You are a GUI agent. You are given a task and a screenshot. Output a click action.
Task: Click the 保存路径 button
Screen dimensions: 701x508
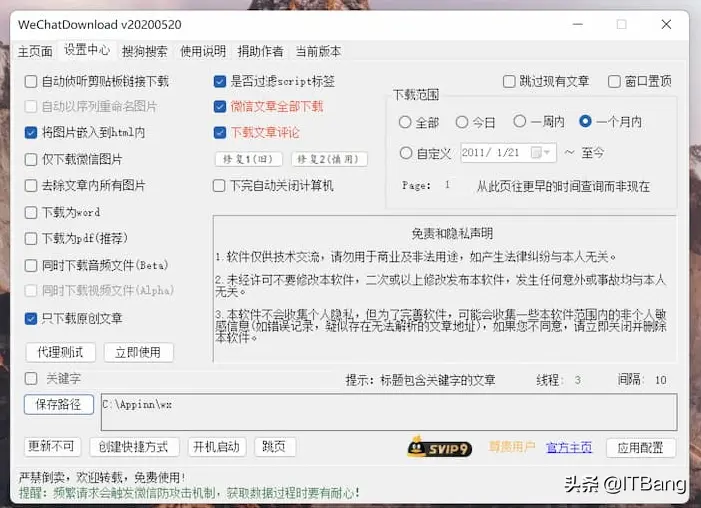pos(58,405)
